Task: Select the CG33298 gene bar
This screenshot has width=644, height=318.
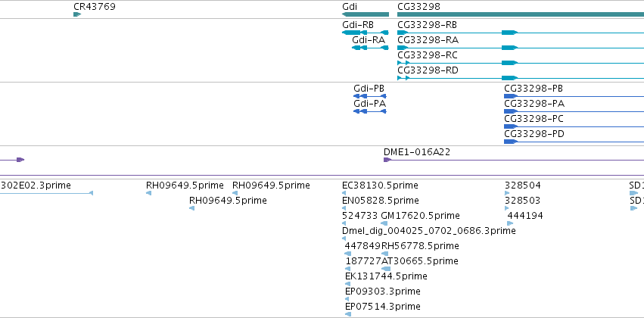Action: point(521,14)
